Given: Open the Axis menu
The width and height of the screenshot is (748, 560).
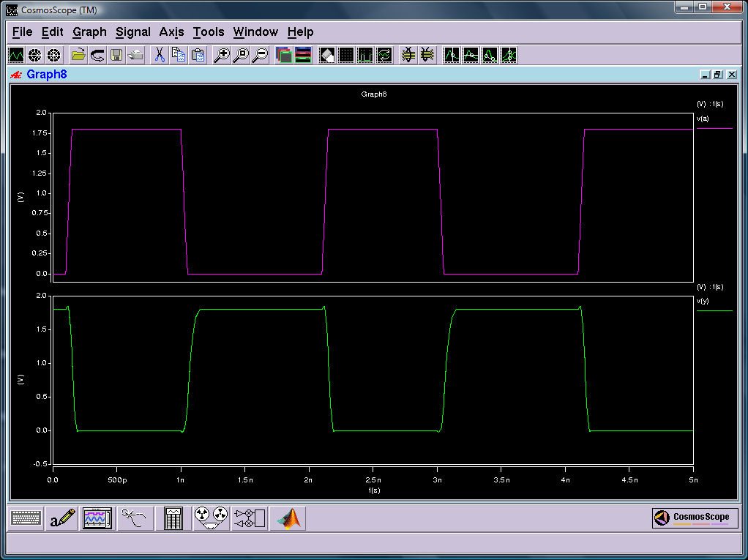Looking at the screenshot, I should (x=171, y=32).
